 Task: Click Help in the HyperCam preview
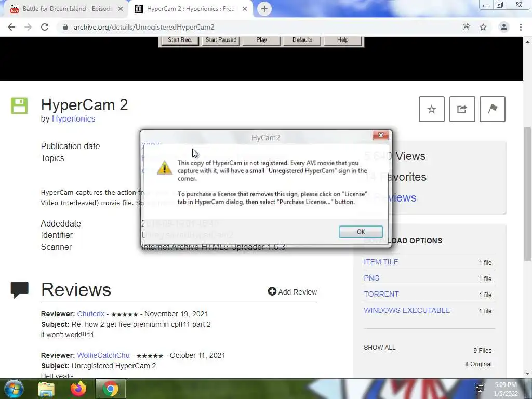pos(343,40)
